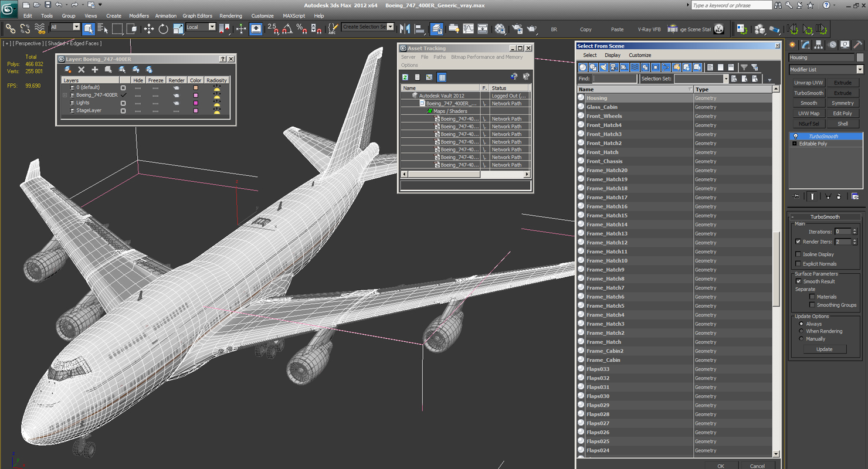Viewport: 868px width, 469px height.
Task: Open the Modifiers menu
Action: (139, 16)
